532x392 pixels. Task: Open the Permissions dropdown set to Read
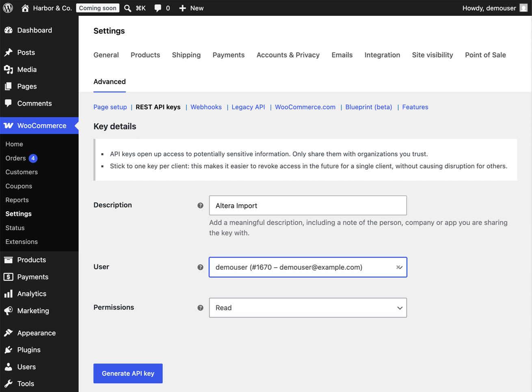(308, 308)
